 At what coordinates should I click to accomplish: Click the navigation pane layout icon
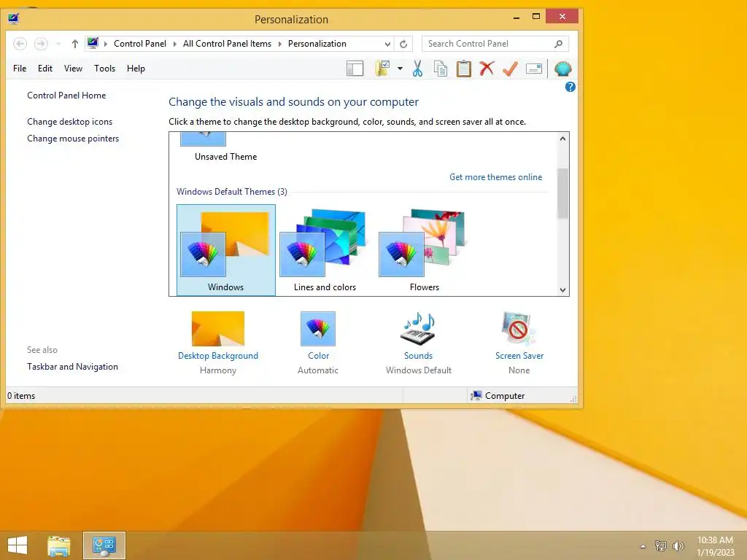[355, 69]
